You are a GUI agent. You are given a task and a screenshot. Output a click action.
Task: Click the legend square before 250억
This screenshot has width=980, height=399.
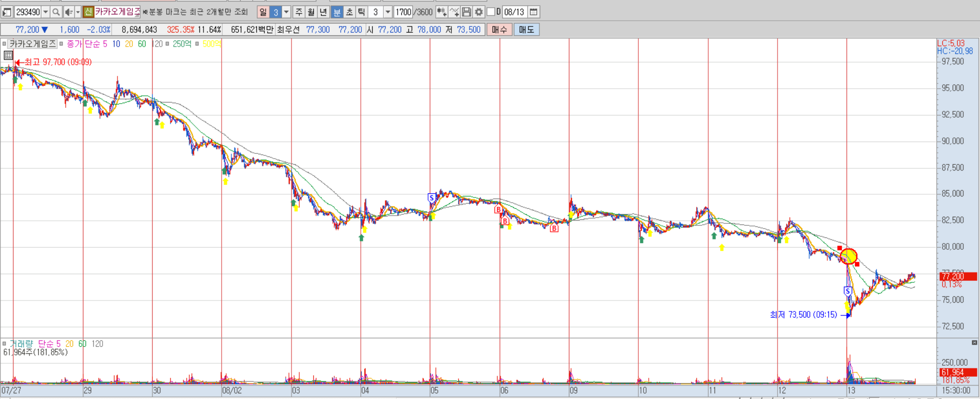coord(167,44)
